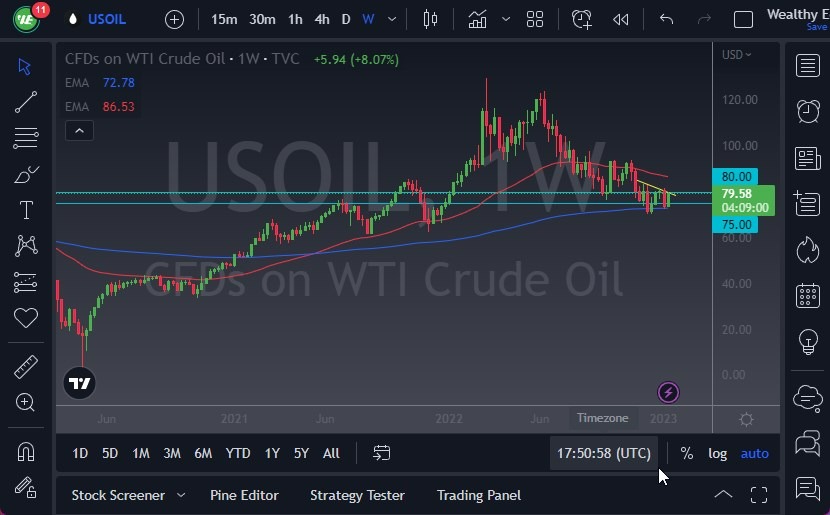The height and width of the screenshot is (515, 830).
Task: Start bar replay mode
Action: click(x=620, y=20)
